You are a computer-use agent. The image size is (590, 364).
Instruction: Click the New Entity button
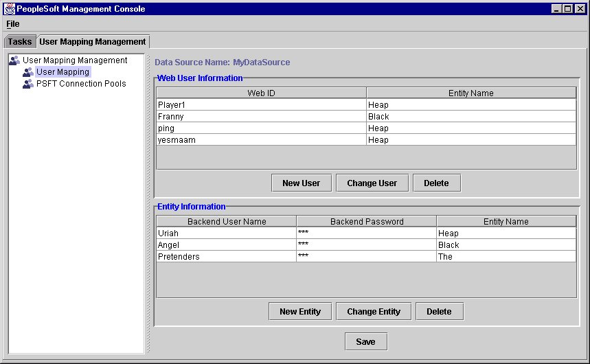pos(300,311)
